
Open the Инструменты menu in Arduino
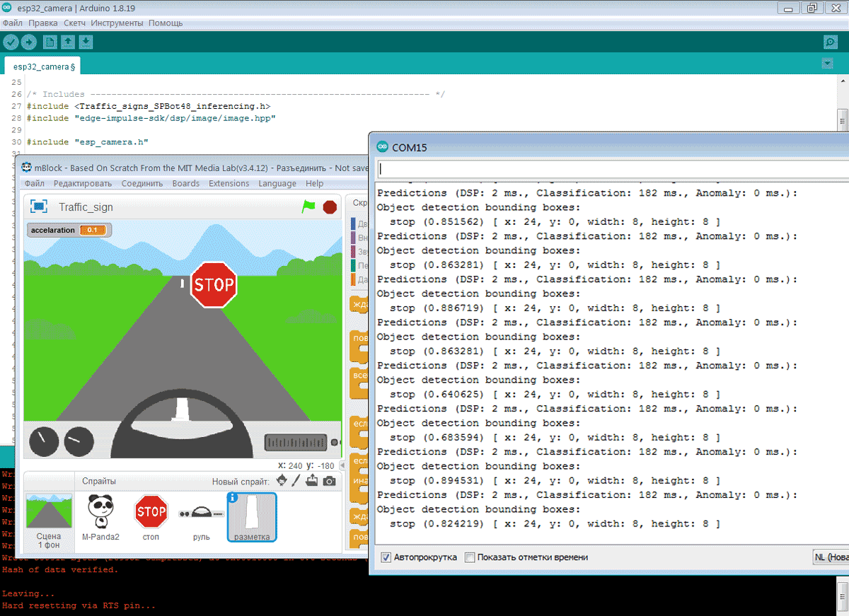click(x=117, y=23)
